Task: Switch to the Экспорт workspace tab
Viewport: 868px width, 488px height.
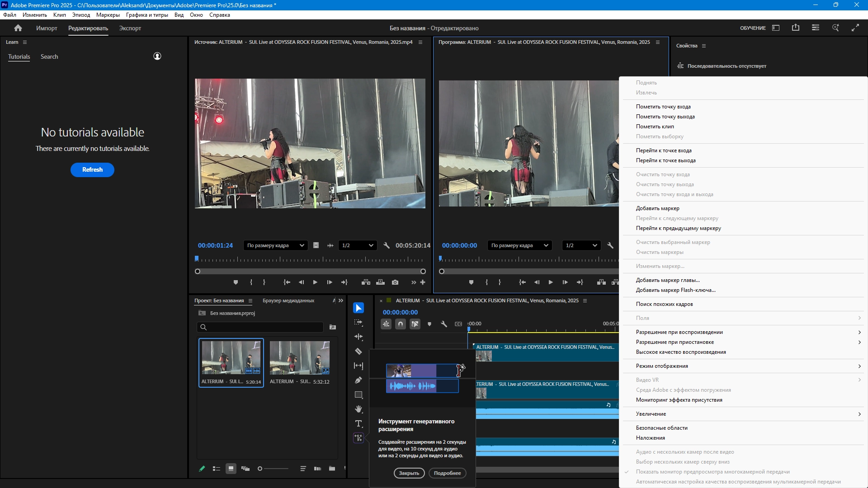Action: 130,28
